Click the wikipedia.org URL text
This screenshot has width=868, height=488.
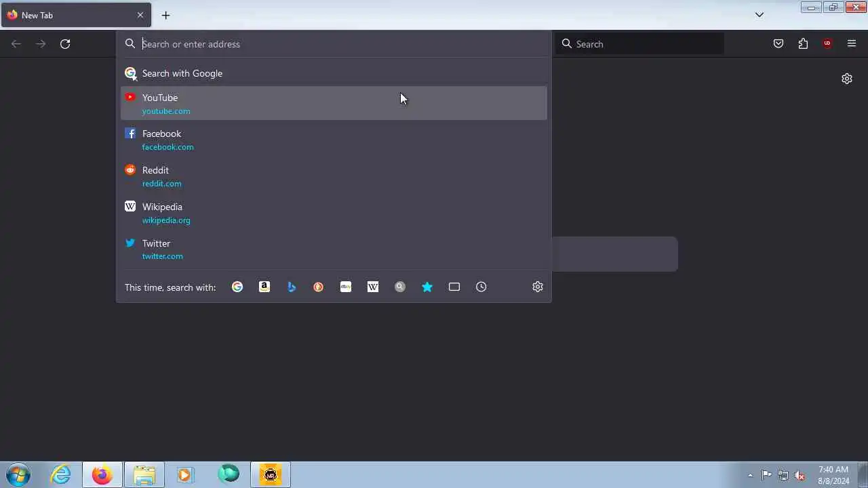click(166, 220)
